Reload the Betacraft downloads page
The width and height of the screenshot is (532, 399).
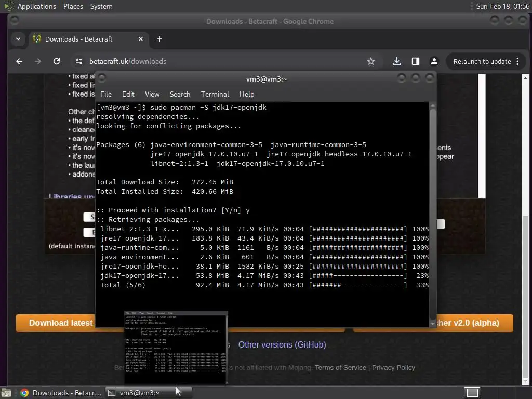click(57, 61)
